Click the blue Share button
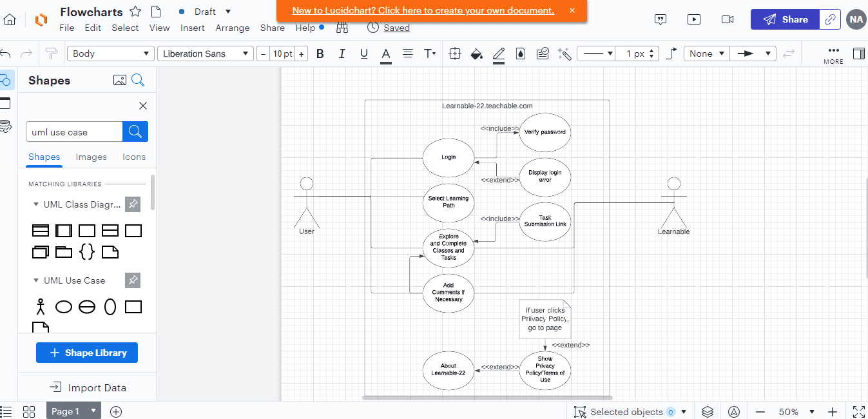 (x=785, y=19)
